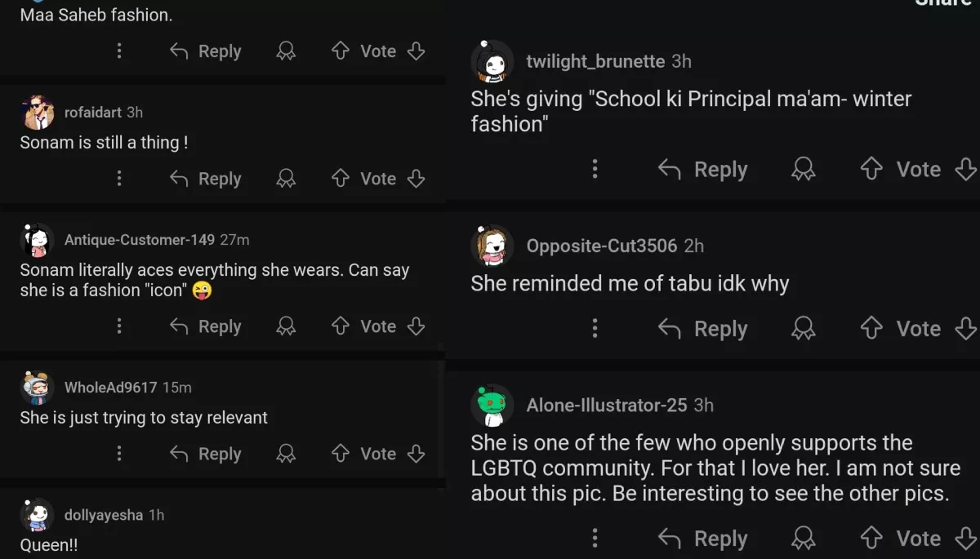The width and height of the screenshot is (980, 559).
Task: Downvote Alone-Illustrator-25's LGBTQ comment
Action: point(966,539)
